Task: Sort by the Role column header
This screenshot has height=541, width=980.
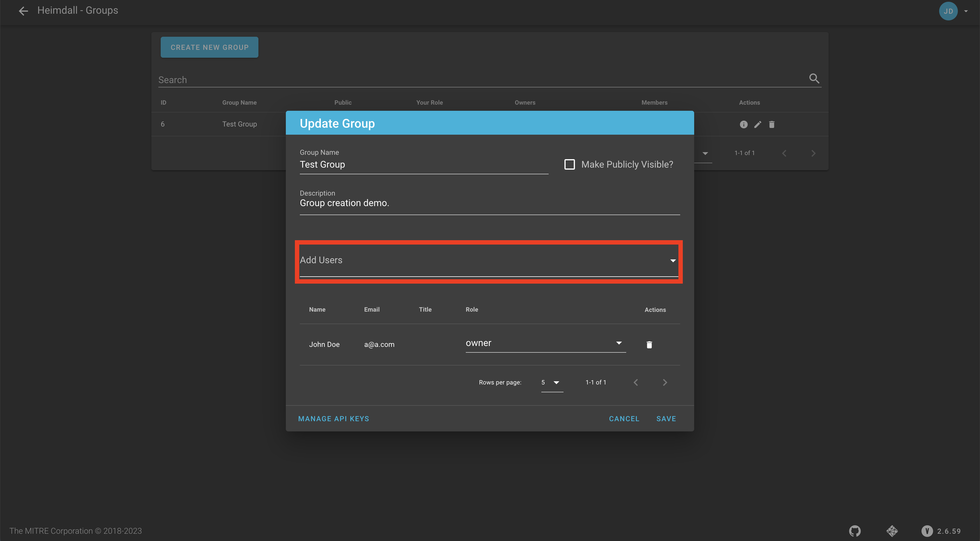Action: pyautogui.click(x=472, y=310)
